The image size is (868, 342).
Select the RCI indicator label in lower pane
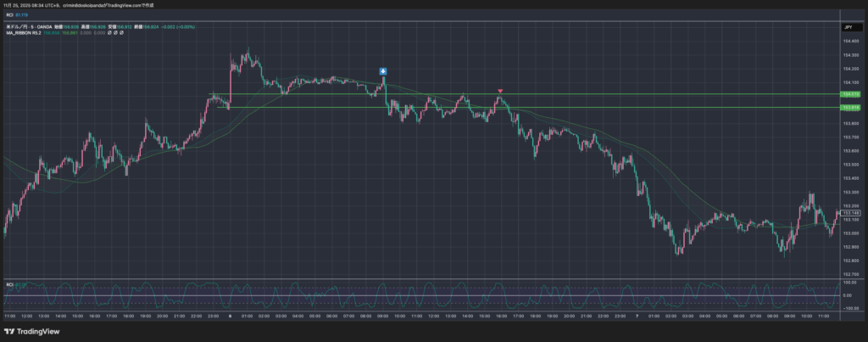click(9, 284)
